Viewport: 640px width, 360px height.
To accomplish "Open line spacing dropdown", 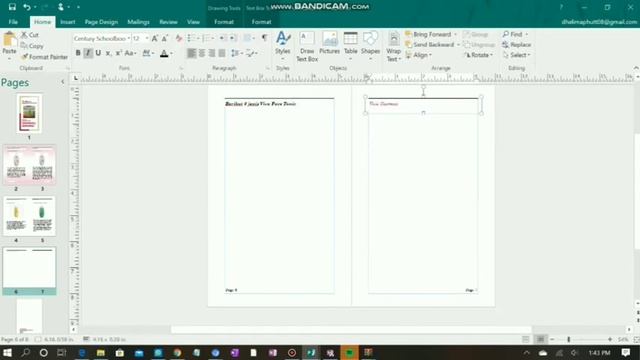I will pos(236,53).
